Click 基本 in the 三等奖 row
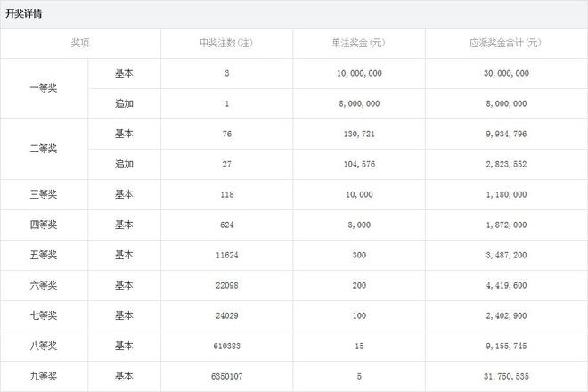This screenshot has height=392, width=588. click(x=124, y=194)
